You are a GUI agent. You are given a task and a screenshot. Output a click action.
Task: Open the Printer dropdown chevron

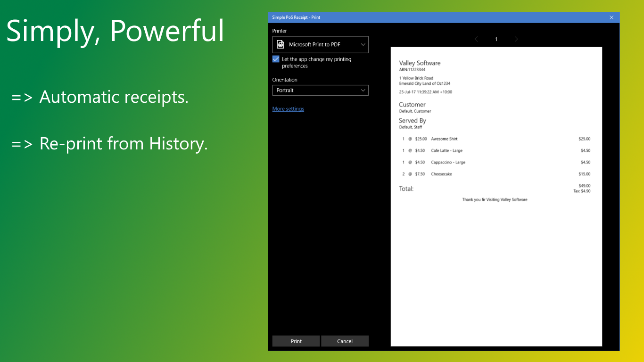point(363,44)
